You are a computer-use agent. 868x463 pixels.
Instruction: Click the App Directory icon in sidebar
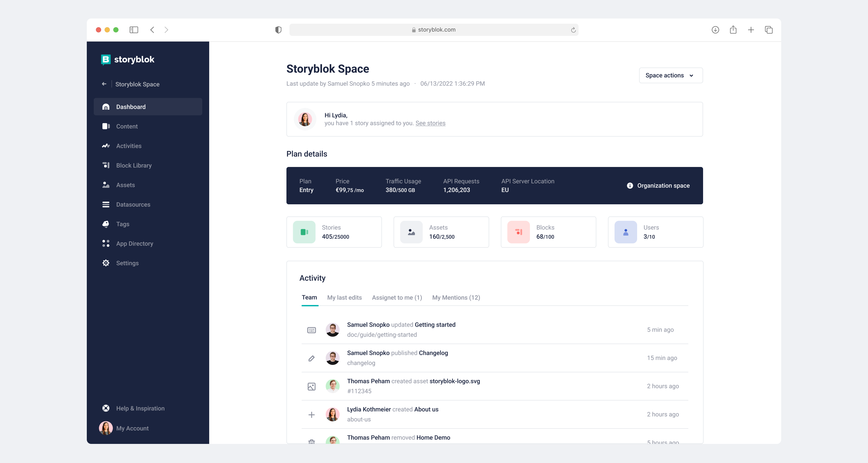point(106,244)
